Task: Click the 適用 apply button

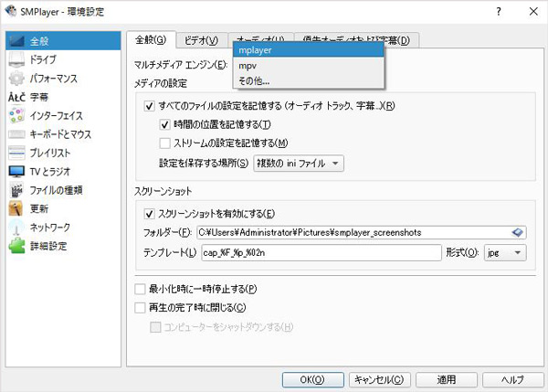Action: (x=447, y=380)
